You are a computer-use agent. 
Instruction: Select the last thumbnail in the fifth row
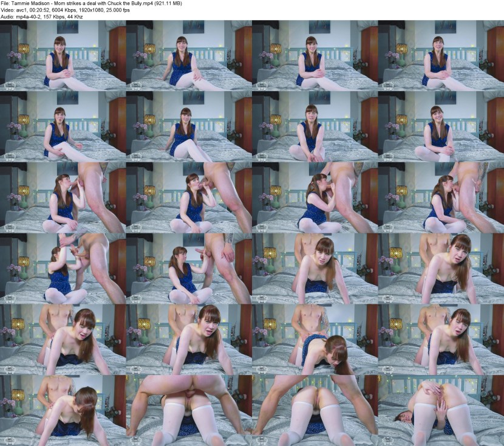point(440,340)
